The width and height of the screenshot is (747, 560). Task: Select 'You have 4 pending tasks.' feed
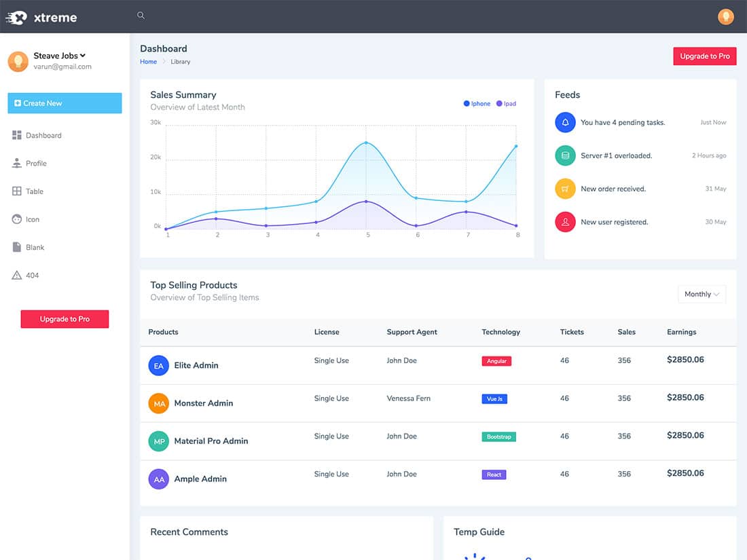pos(623,122)
